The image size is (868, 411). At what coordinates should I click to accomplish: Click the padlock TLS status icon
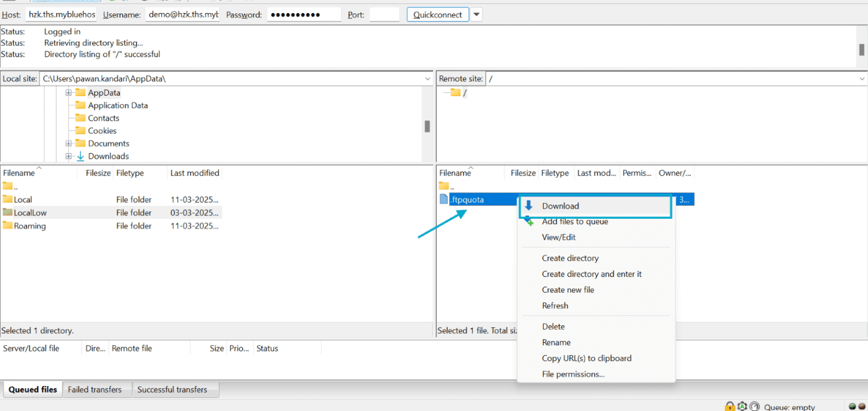click(730, 406)
